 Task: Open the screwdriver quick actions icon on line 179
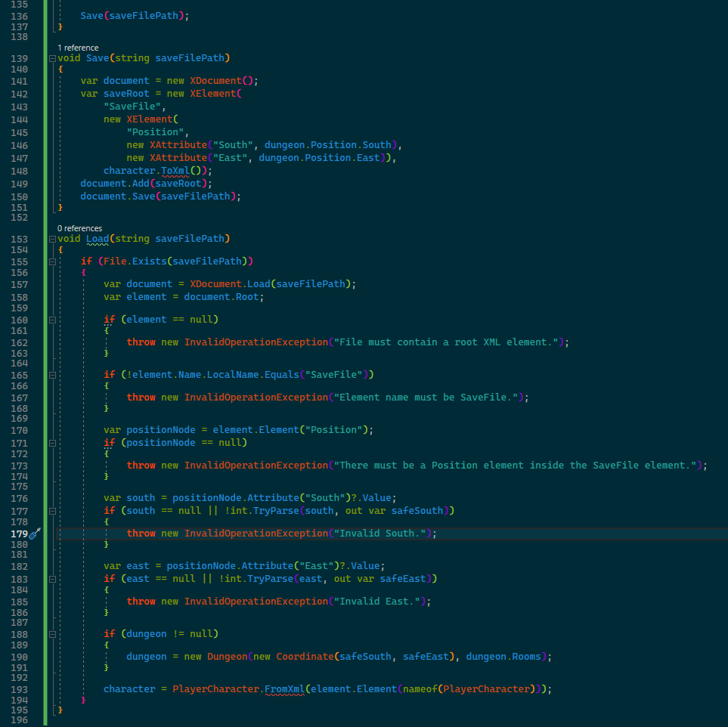point(35,534)
